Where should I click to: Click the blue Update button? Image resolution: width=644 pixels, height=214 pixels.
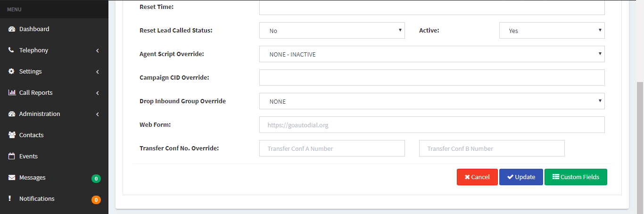pyautogui.click(x=521, y=177)
